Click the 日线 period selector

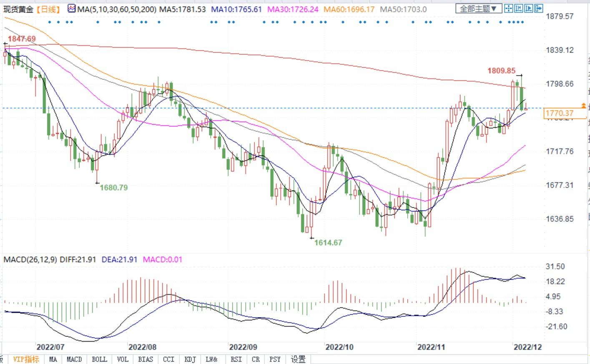tap(48, 9)
